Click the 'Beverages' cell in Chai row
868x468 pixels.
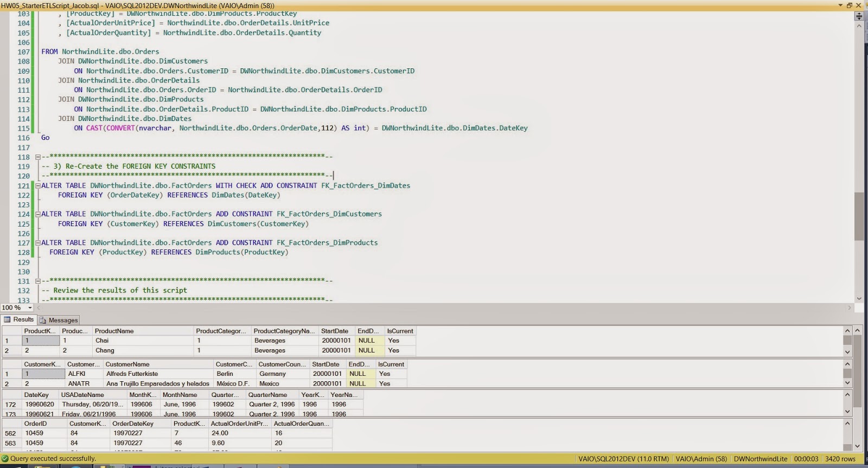285,341
